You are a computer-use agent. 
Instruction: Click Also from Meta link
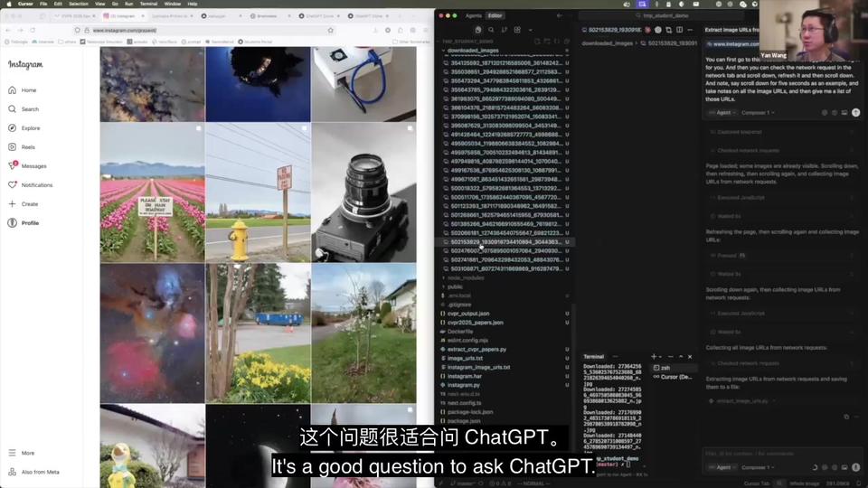tap(33, 472)
